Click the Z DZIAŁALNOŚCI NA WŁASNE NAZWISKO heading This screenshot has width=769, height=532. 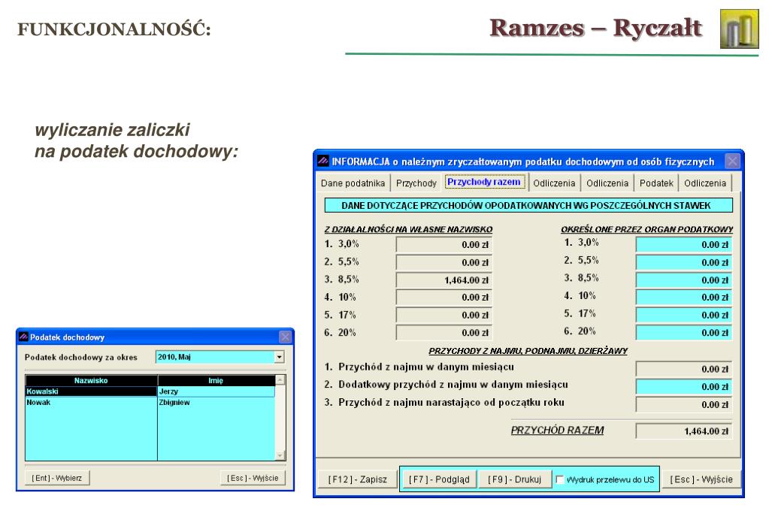click(x=408, y=229)
